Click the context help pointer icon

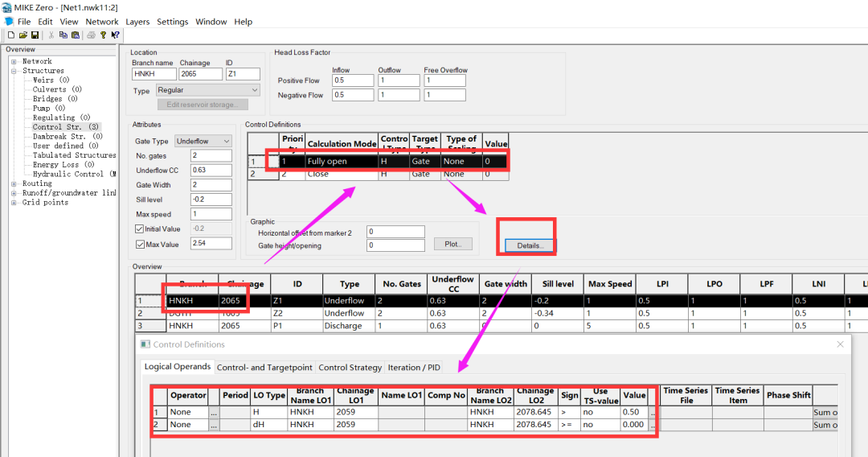(x=115, y=35)
